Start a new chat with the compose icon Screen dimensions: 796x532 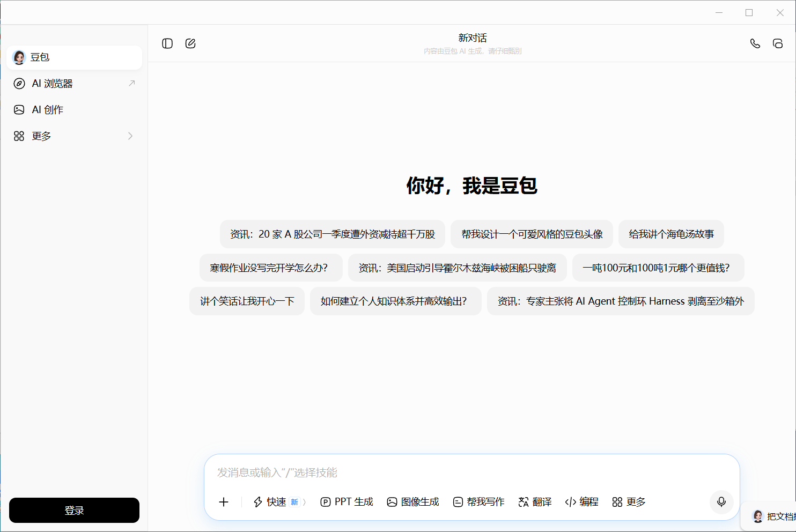(x=190, y=43)
